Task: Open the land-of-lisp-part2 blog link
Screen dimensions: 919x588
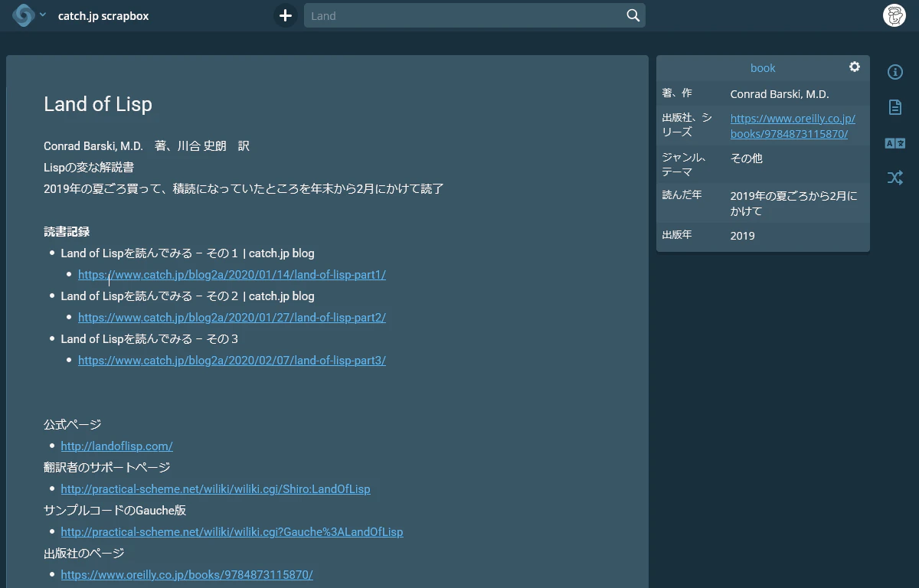Action: coord(232,318)
